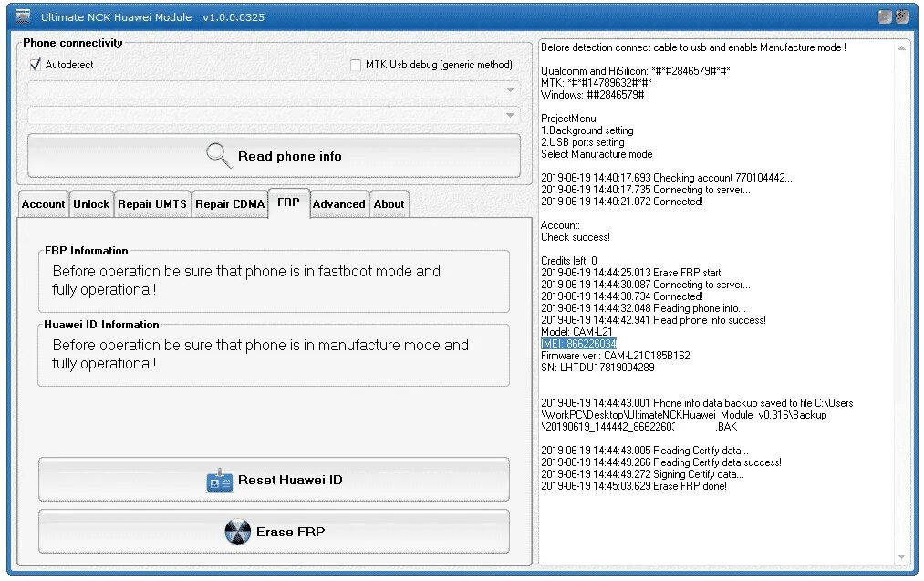Click the Erase FRP done! log entry
This screenshot has height=581, width=924.
pyautogui.click(x=633, y=486)
